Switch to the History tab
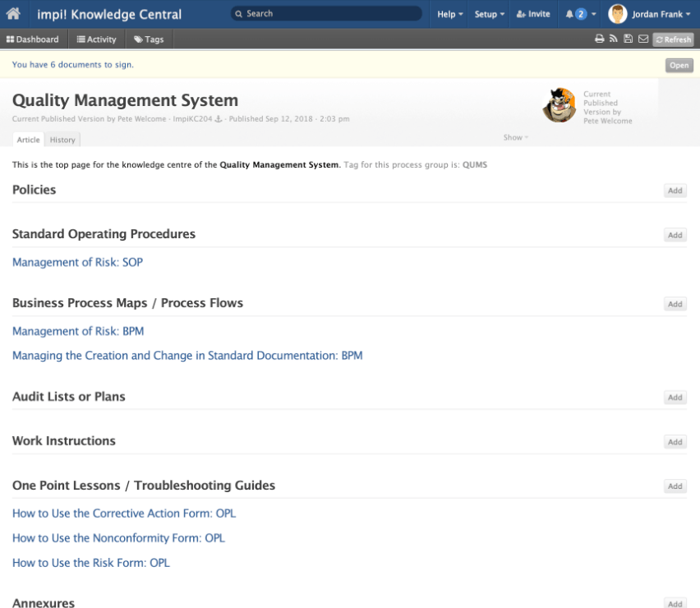The width and height of the screenshot is (700, 608). click(62, 140)
